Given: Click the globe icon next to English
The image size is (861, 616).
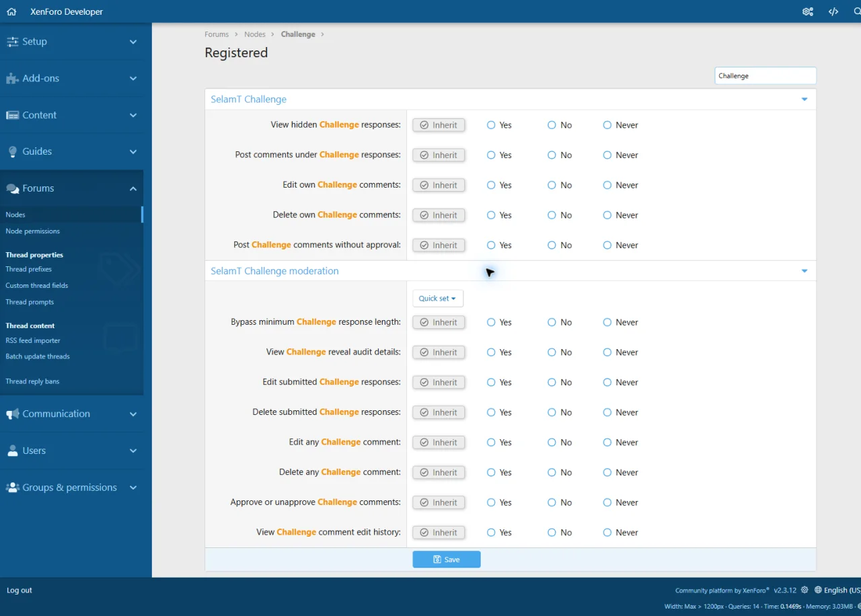Looking at the screenshot, I should (x=818, y=590).
